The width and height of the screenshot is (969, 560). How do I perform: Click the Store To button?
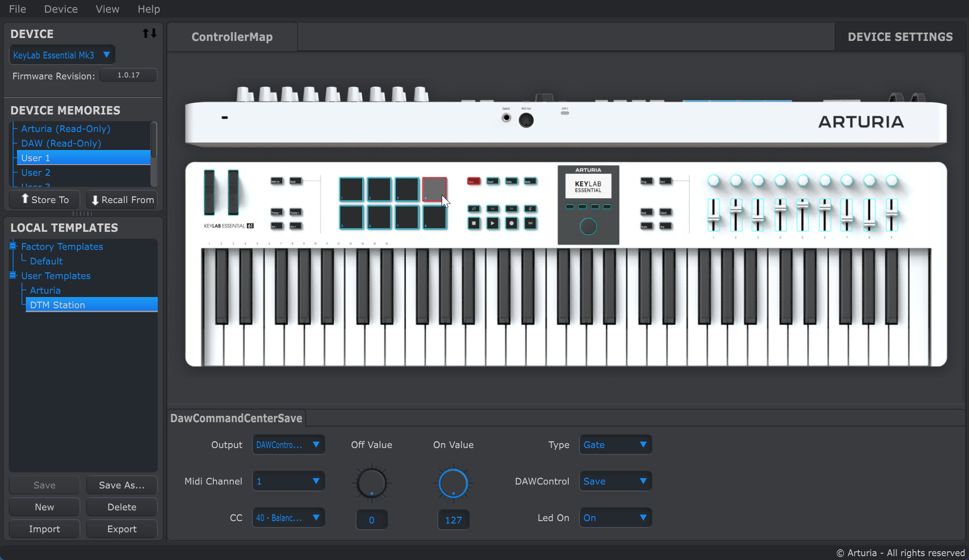[44, 200]
